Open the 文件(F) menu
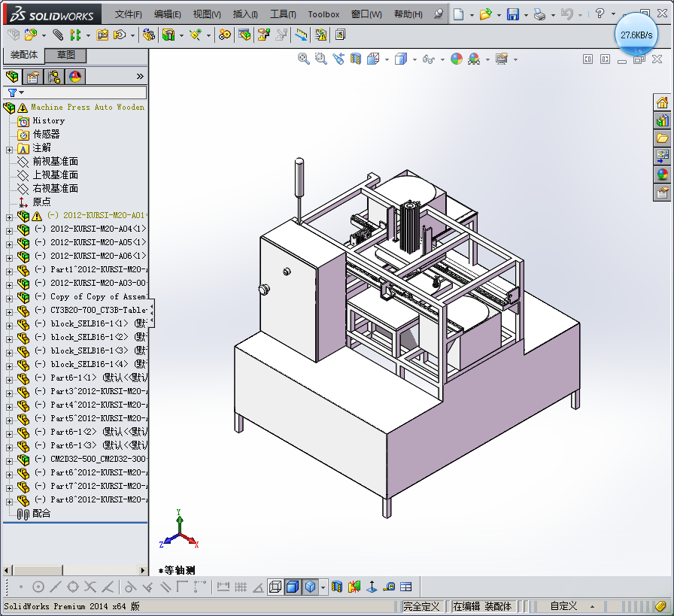Screen dimensions: 674x616 pos(128,14)
